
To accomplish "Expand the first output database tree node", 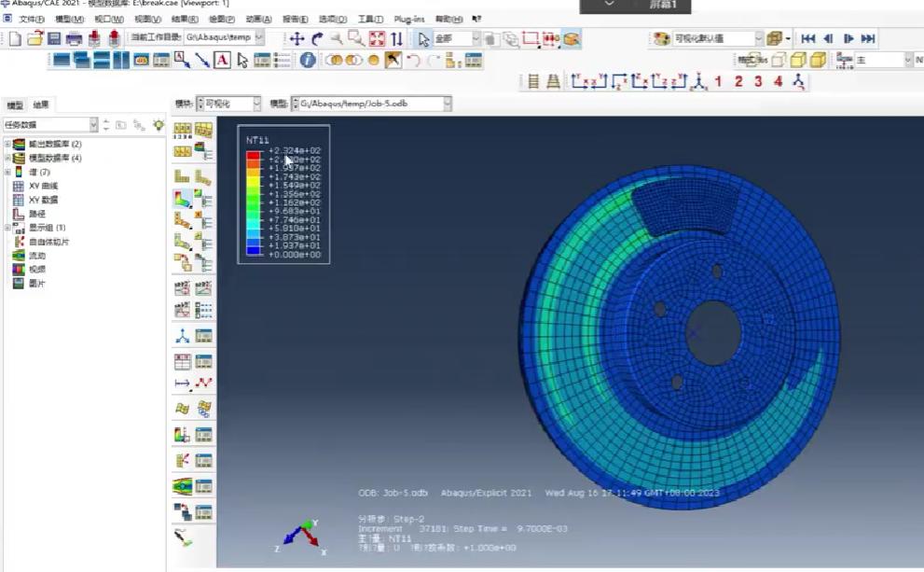I will coord(7,144).
